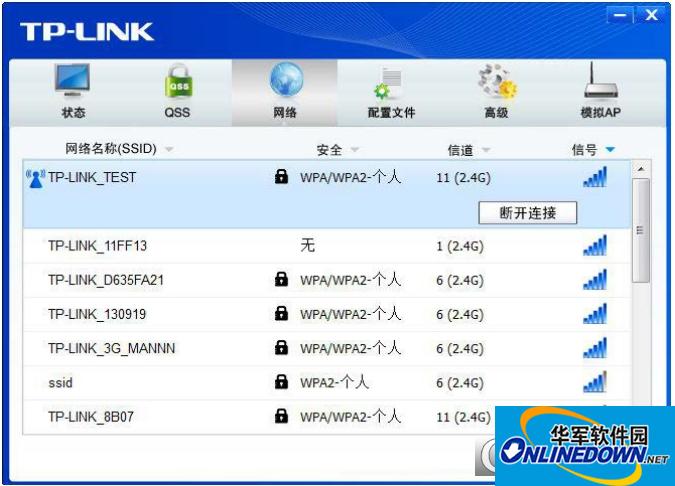Click the signal bars for TP-LINK_130919
The image size is (675, 486).
(x=595, y=313)
